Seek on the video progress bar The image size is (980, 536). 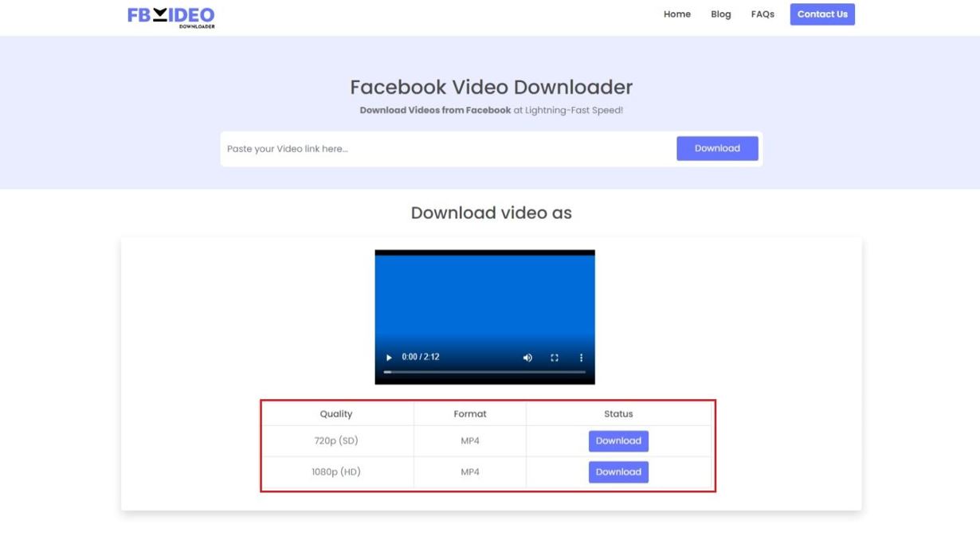pyautogui.click(x=484, y=372)
